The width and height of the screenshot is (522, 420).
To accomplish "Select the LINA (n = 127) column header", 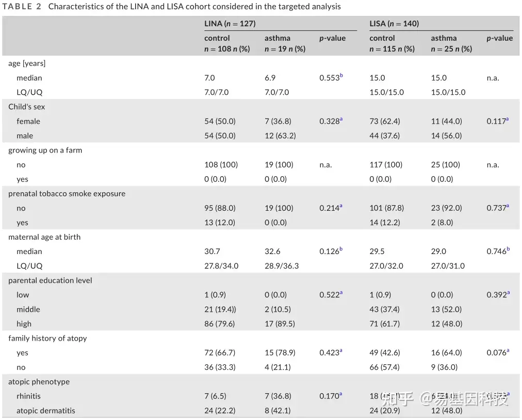I will (230, 24).
